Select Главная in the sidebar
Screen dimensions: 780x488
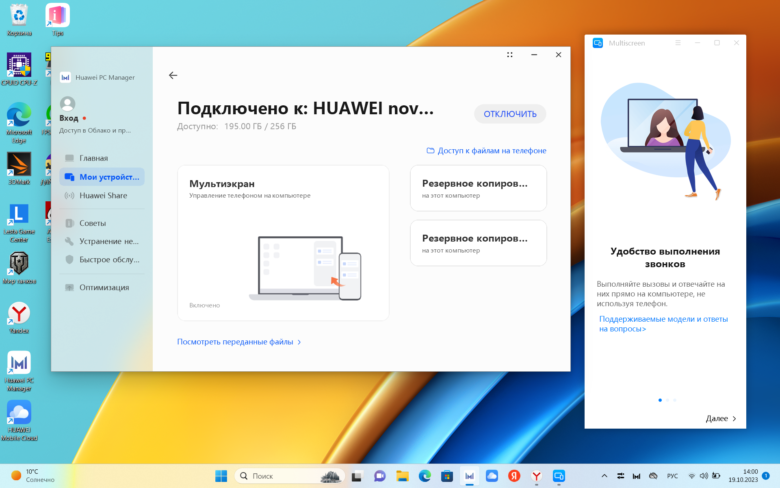[102, 158]
